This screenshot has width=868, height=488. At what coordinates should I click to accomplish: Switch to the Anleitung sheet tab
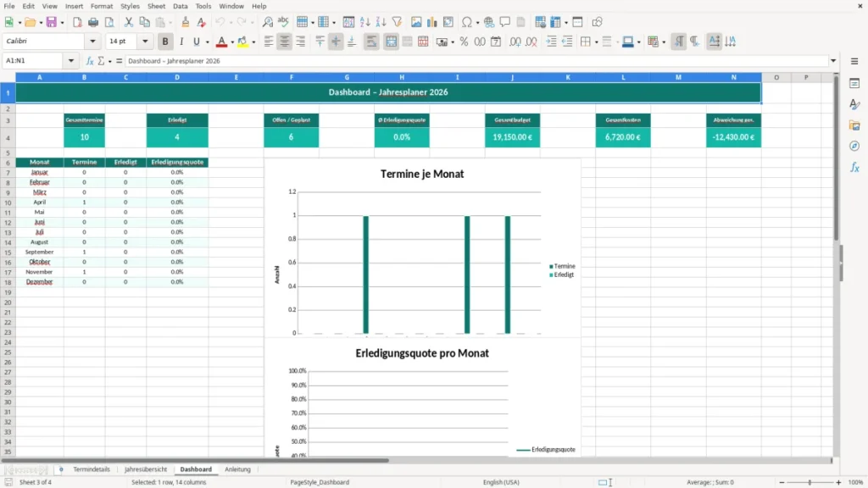237,469
